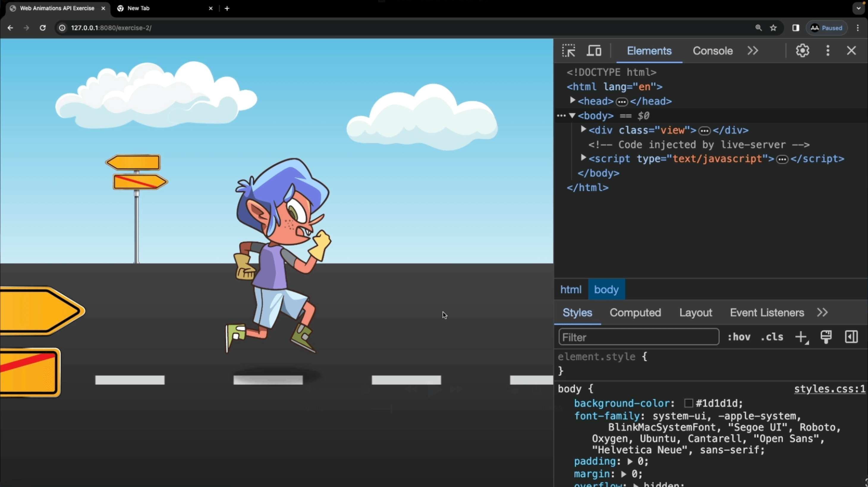Click the ellipsis badge inside div view
The width and height of the screenshot is (868, 487).
pos(704,131)
